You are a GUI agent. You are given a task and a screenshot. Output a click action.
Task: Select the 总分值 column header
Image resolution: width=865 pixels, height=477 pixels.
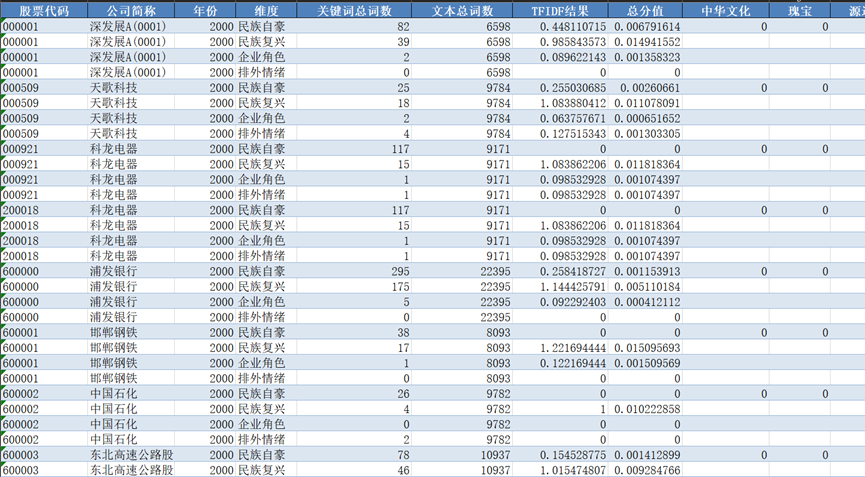(x=645, y=10)
